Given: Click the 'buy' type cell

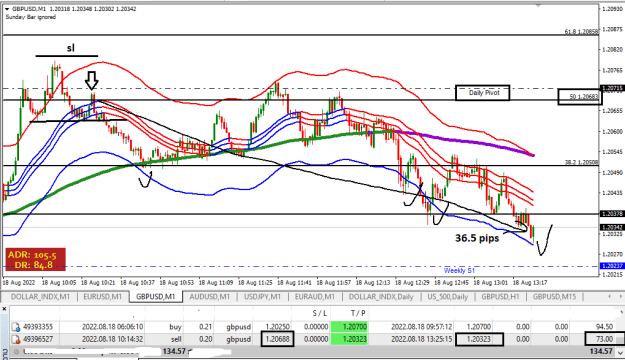Looking at the screenshot, I should (x=175, y=327).
